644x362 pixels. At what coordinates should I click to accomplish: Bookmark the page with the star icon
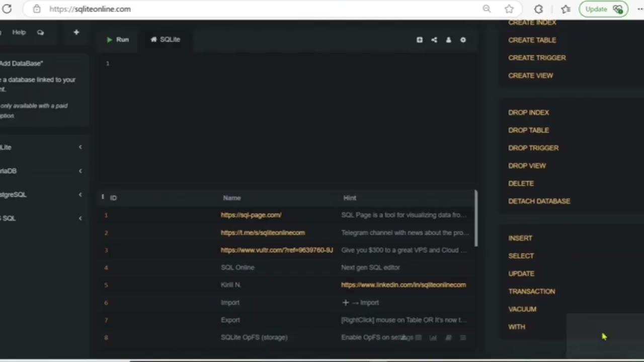[509, 9]
